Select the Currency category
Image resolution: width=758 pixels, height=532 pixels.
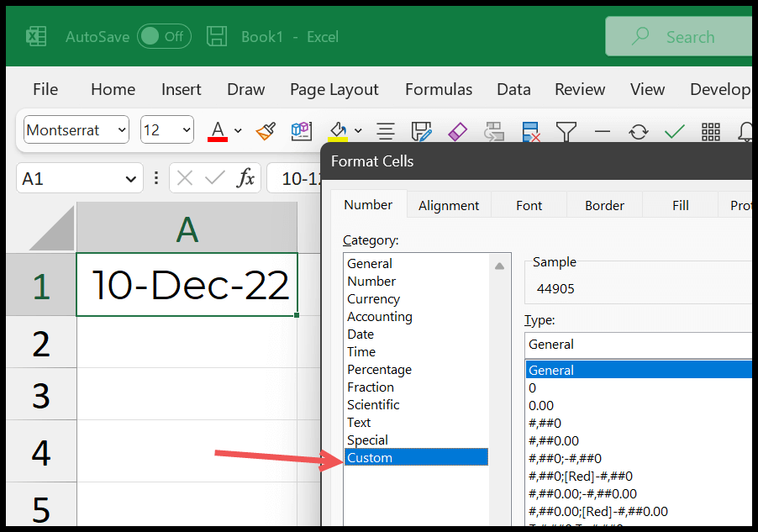click(417, 299)
